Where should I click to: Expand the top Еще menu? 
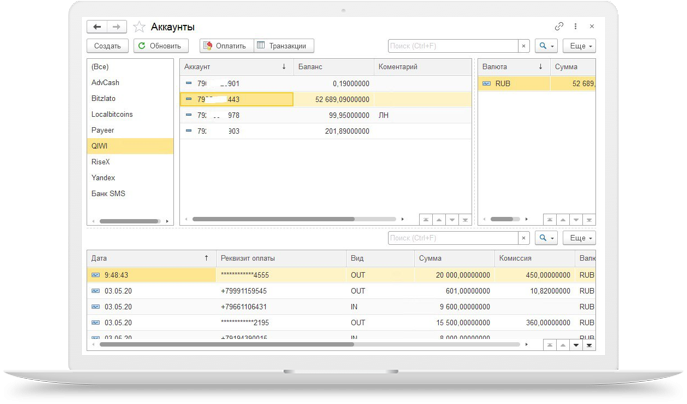coord(580,46)
